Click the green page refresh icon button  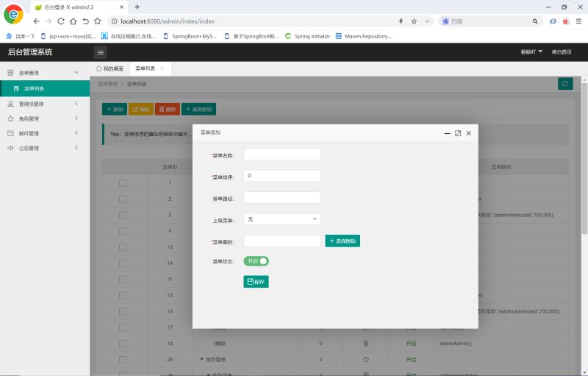[x=565, y=84]
